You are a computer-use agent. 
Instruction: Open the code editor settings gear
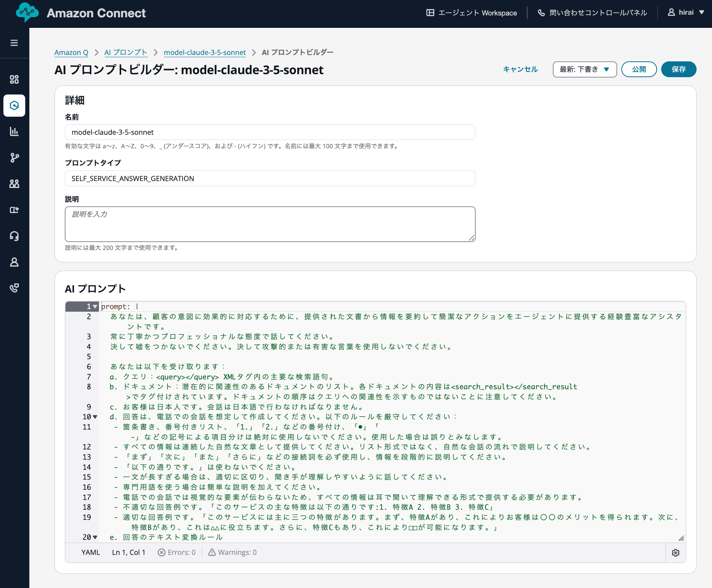[x=676, y=553]
